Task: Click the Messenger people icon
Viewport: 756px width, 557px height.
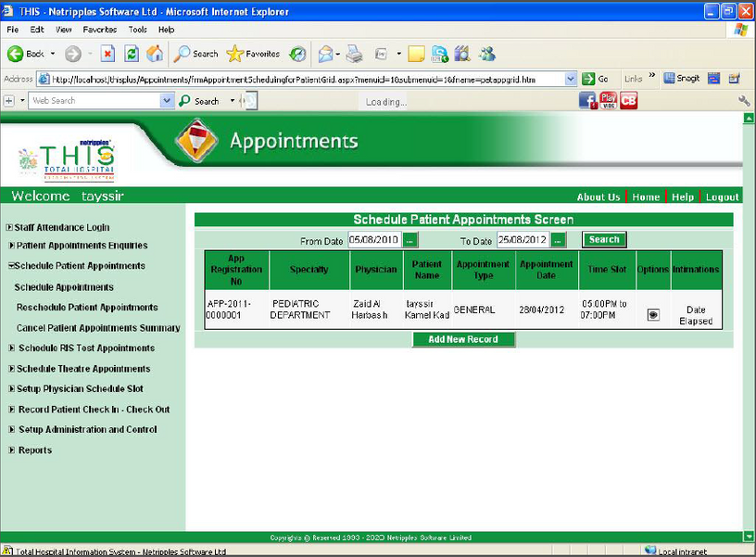Action: click(x=487, y=54)
